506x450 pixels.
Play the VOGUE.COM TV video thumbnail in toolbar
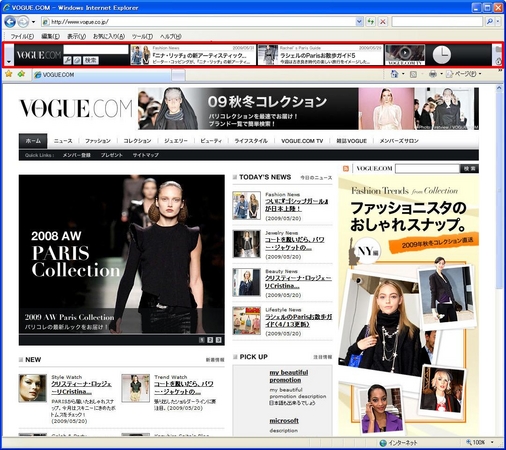coord(405,54)
